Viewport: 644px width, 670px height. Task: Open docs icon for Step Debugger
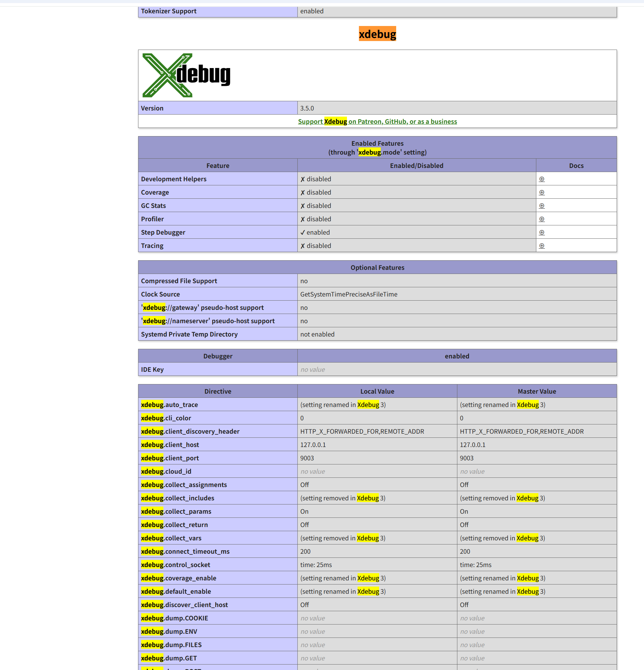coord(542,232)
